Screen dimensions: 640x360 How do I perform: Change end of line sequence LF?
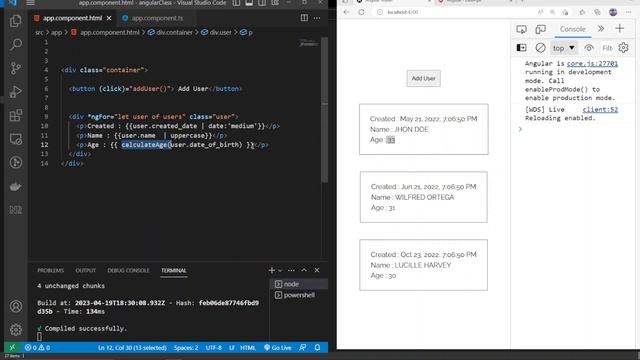click(231, 348)
